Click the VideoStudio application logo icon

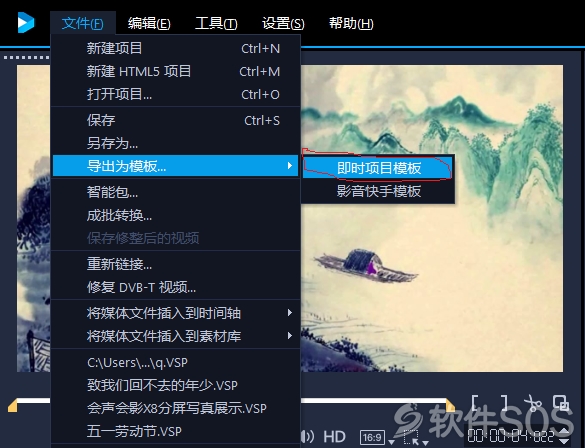pos(26,23)
